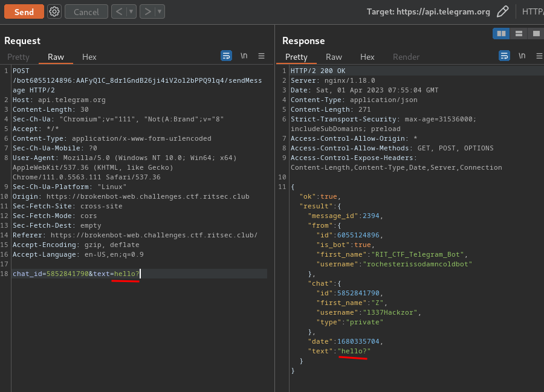Click the Accept-Encoding: gzip, deflate header
The width and height of the screenshot is (544, 392).
click(x=76, y=245)
